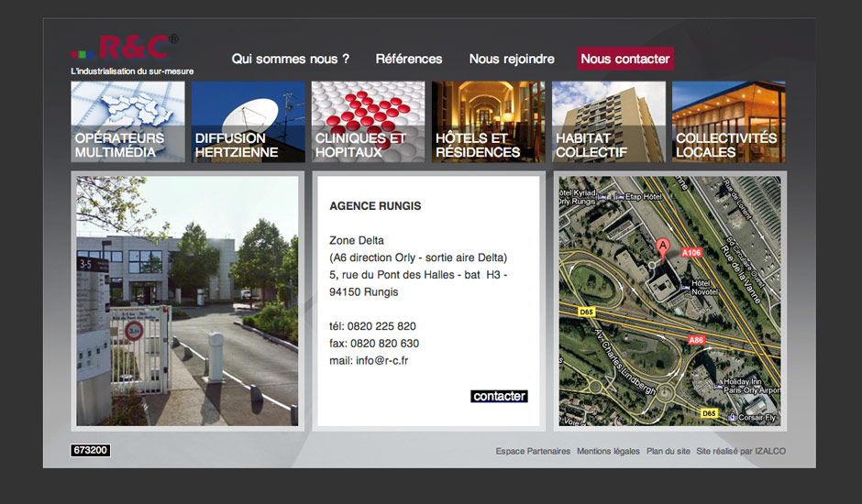Select the Habitat Collectif tile
The image size is (862, 504).
(608, 122)
